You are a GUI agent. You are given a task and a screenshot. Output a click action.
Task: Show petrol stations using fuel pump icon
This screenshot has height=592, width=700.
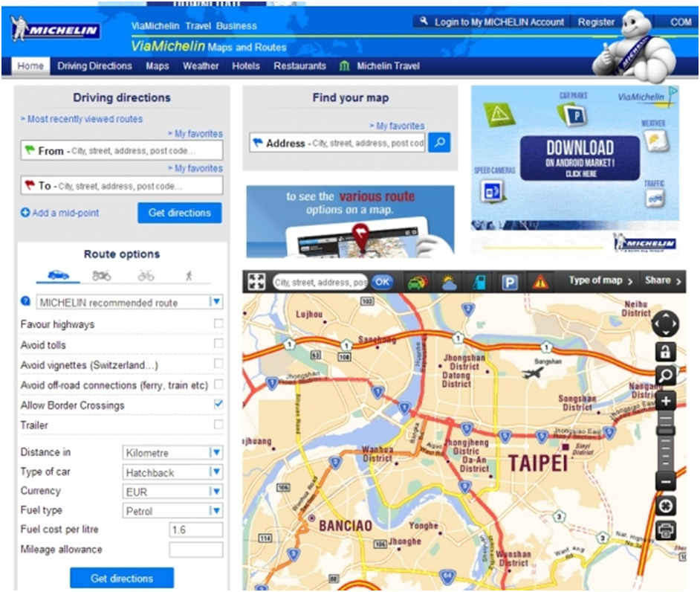[479, 283]
